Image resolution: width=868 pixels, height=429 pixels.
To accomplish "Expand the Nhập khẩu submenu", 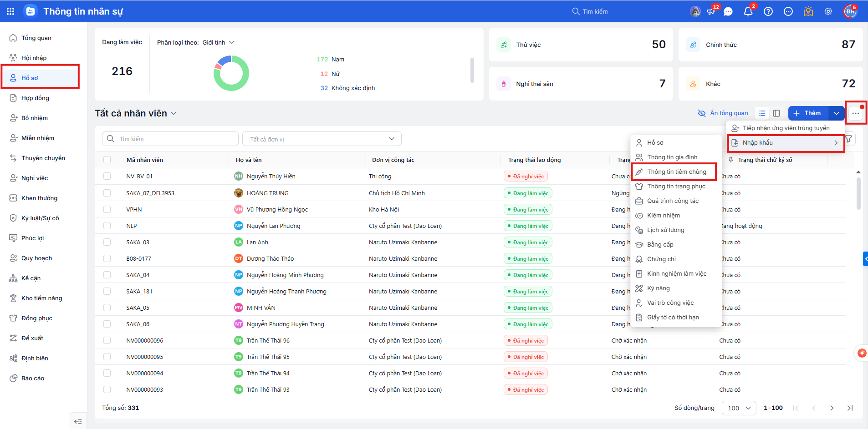I will (x=786, y=143).
